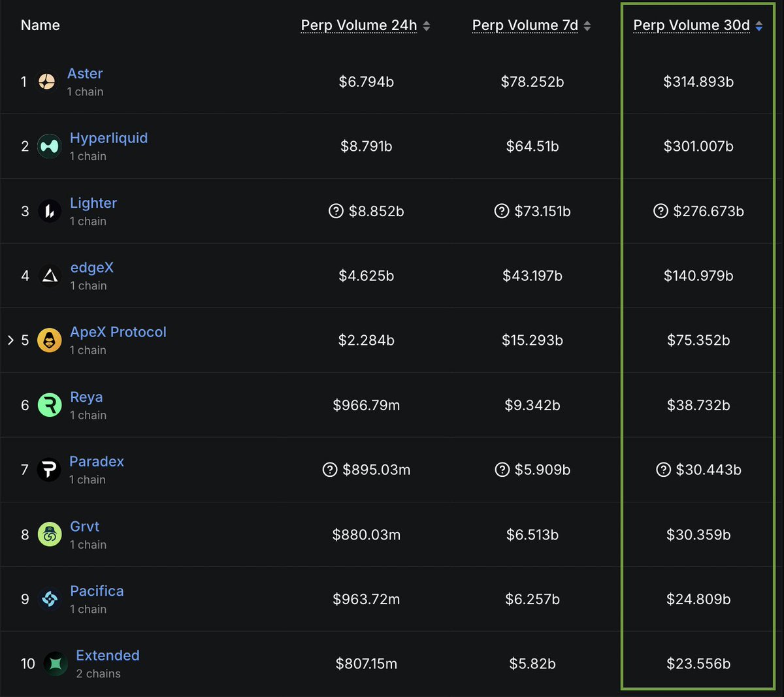Screen dimensions: 784x697
Task: Click the Lighter protocol logo icon
Action: coord(50,211)
